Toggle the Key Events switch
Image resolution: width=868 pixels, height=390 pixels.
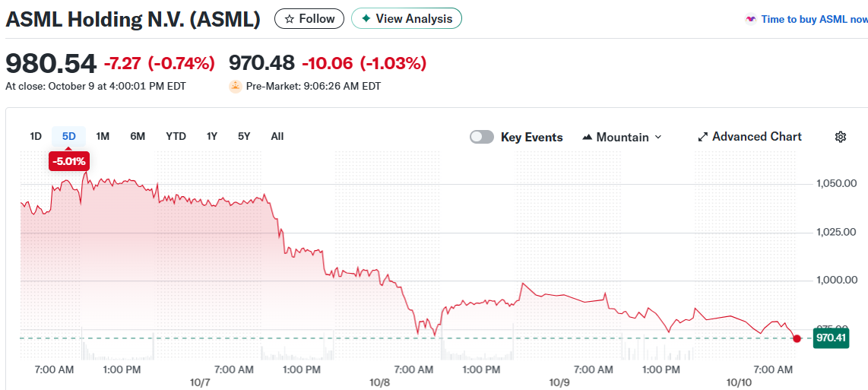[481, 137]
